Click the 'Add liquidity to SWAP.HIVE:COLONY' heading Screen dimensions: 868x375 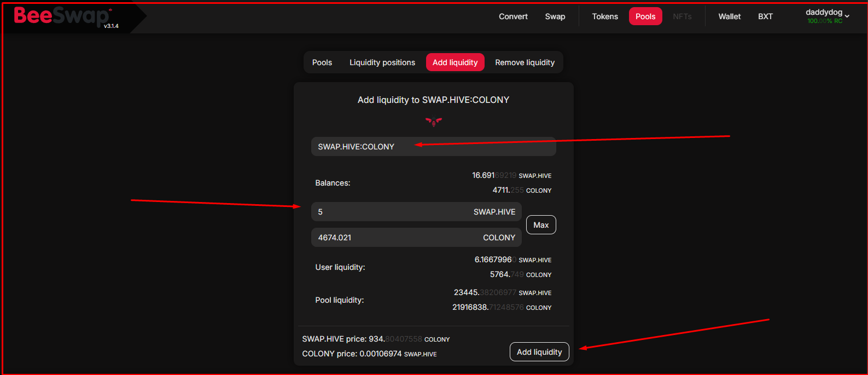433,100
